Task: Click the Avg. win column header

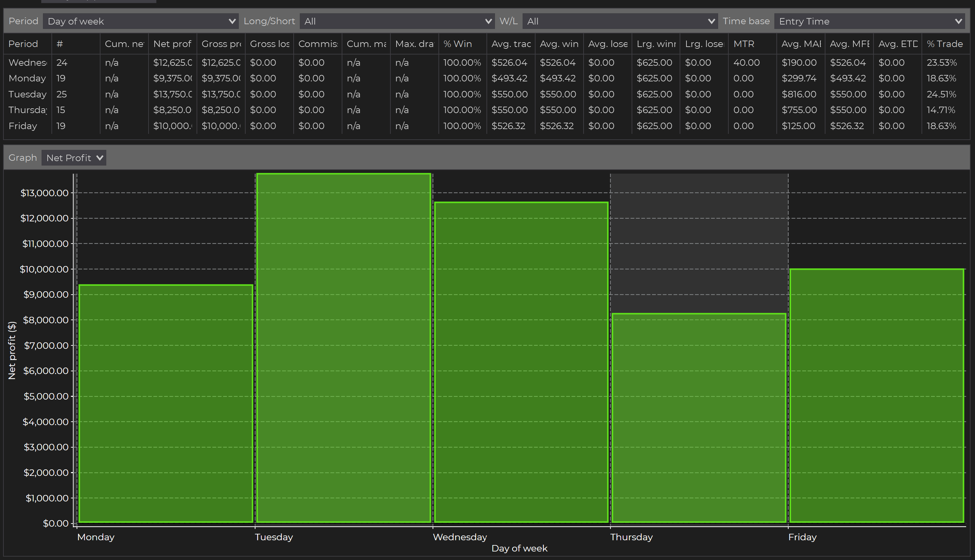Action: coord(559,44)
